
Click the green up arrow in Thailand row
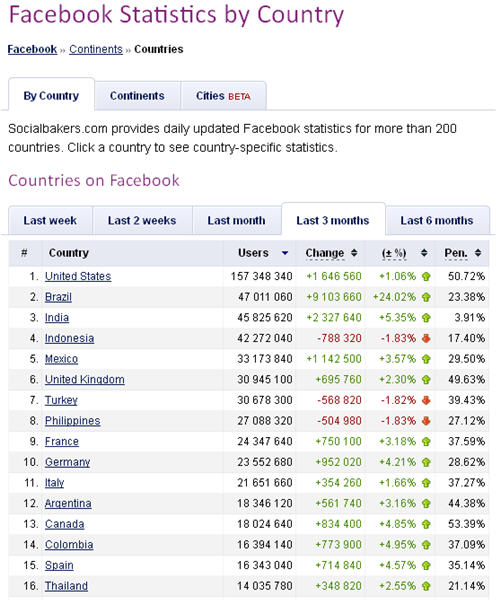point(426,586)
